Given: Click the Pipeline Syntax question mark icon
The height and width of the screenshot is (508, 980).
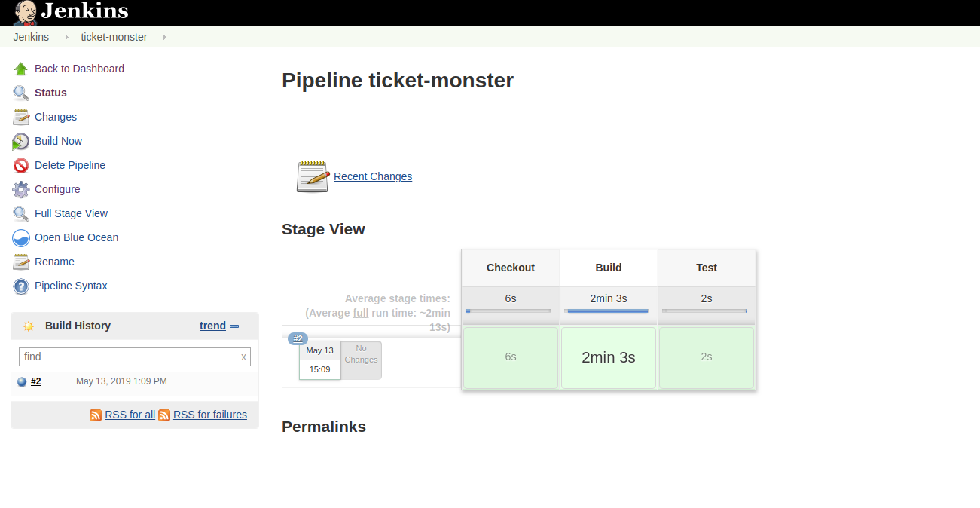Looking at the screenshot, I should point(21,286).
